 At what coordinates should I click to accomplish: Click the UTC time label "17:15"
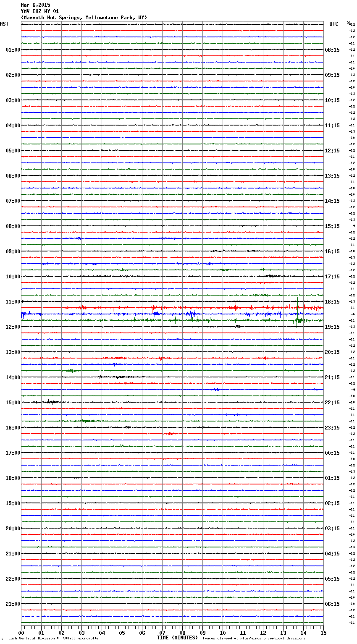pos(332,277)
